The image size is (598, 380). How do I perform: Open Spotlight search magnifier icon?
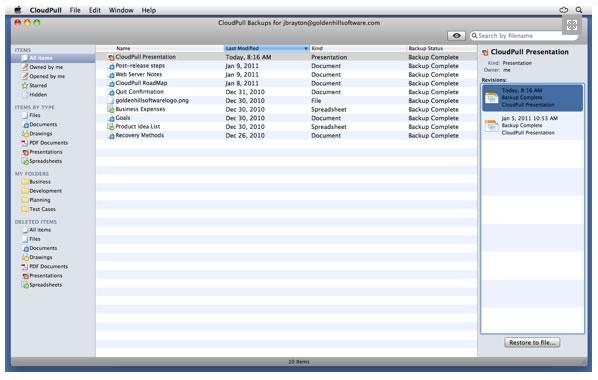tap(579, 10)
